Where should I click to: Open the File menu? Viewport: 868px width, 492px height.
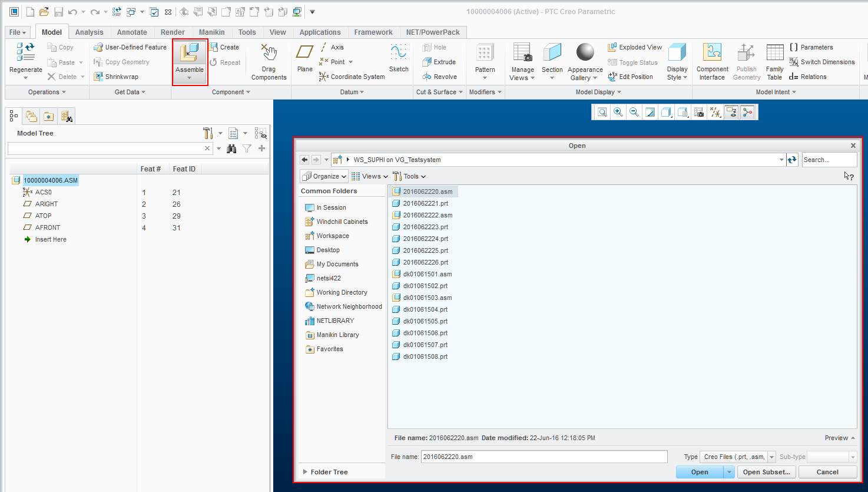[18, 32]
